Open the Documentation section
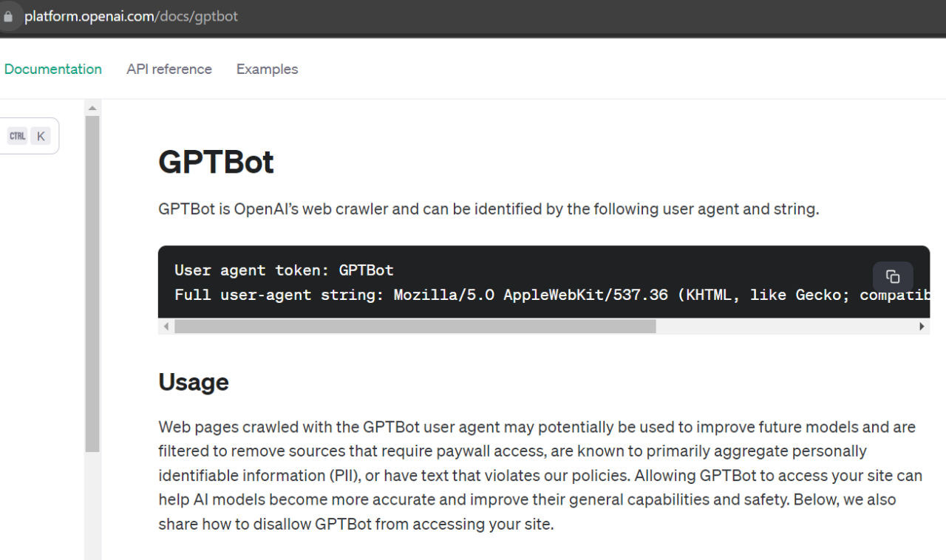The width and height of the screenshot is (946, 560). pos(53,69)
